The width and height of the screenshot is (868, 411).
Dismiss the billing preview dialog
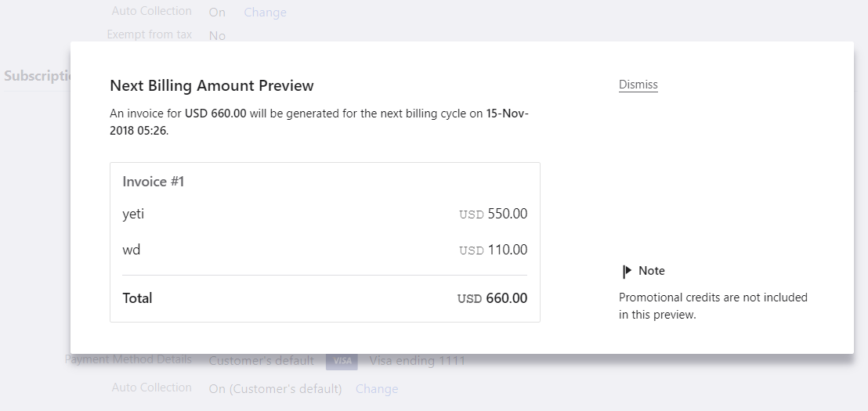coord(638,85)
